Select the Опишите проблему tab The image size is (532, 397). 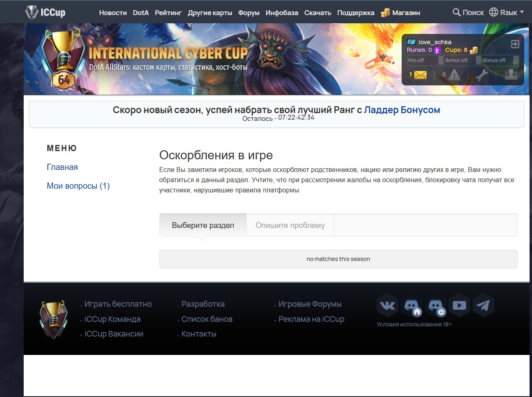point(290,225)
